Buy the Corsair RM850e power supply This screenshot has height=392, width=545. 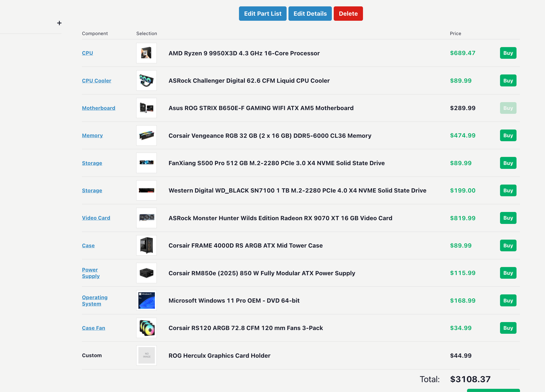508,273
